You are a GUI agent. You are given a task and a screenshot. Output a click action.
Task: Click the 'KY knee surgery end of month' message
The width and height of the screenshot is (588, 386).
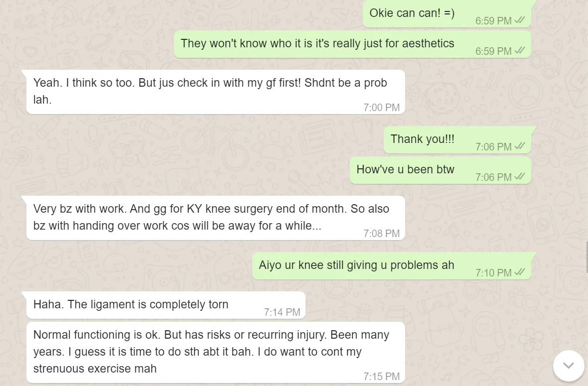pyautogui.click(x=216, y=218)
